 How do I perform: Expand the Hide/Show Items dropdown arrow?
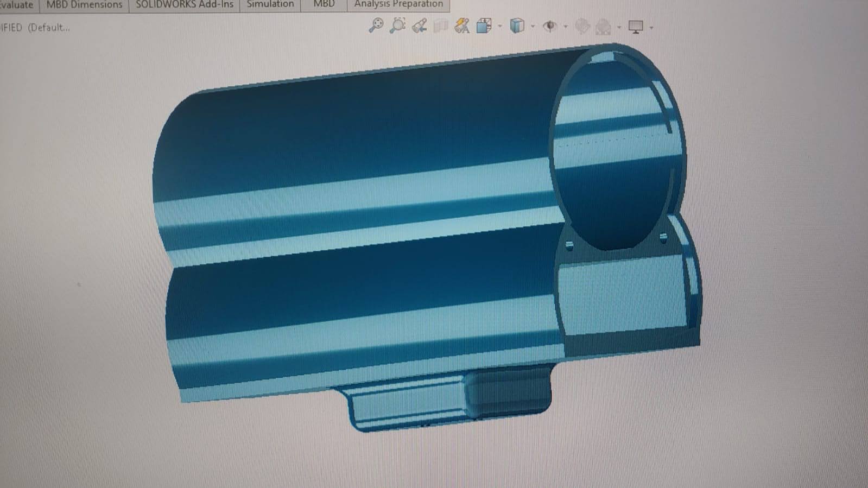[x=566, y=26]
